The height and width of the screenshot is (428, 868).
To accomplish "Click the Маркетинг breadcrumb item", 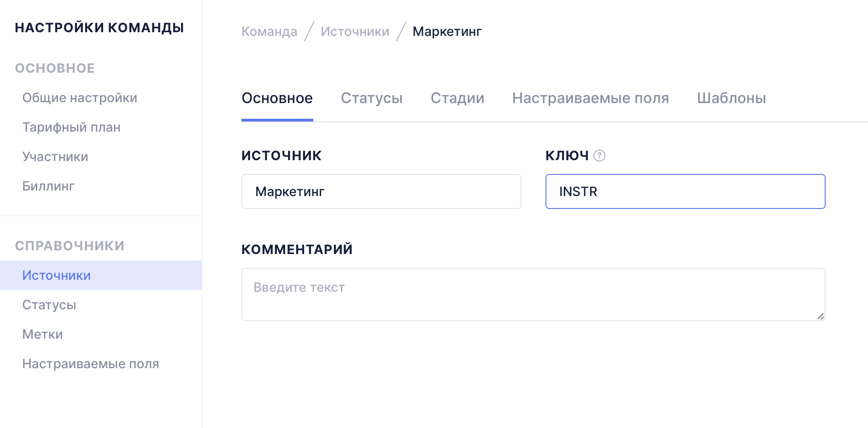I will [447, 31].
